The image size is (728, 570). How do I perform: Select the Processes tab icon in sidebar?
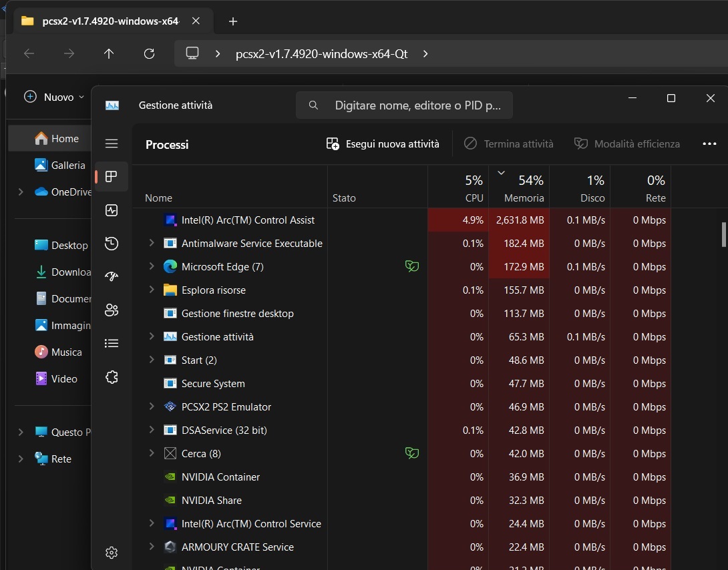tap(112, 177)
